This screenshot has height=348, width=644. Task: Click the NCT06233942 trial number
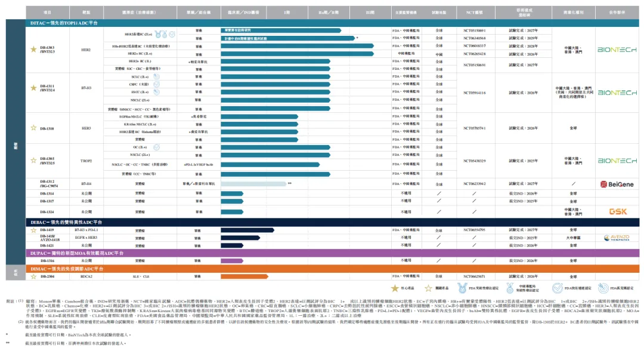474,184
